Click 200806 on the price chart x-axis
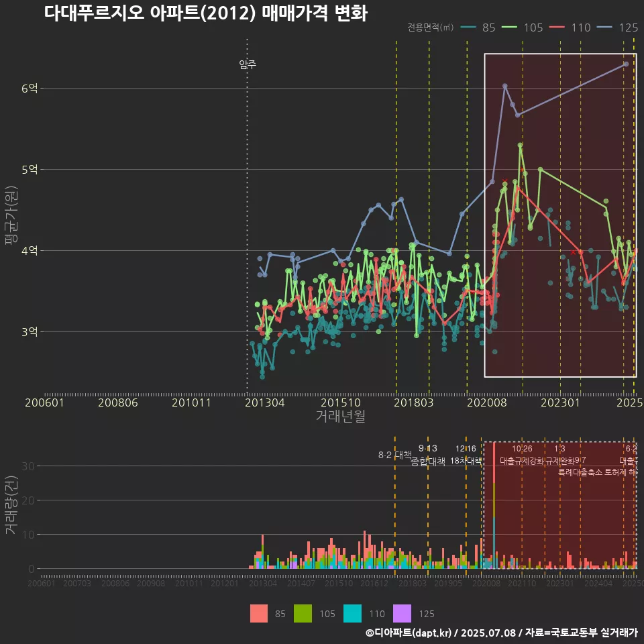This screenshot has width=644, height=644. click(118, 402)
